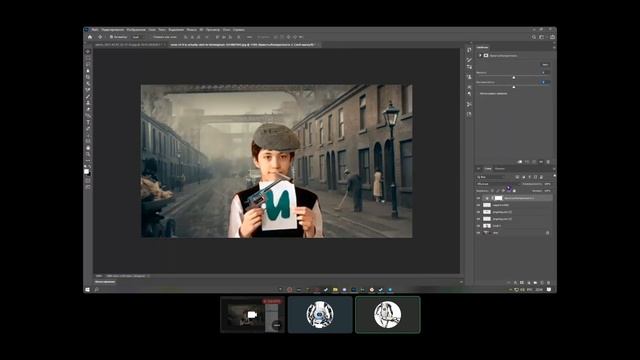Viewport: 640px width, 360px height.
Task: Toggle pixel layers filter icon in Layers
Action: point(518,177)
